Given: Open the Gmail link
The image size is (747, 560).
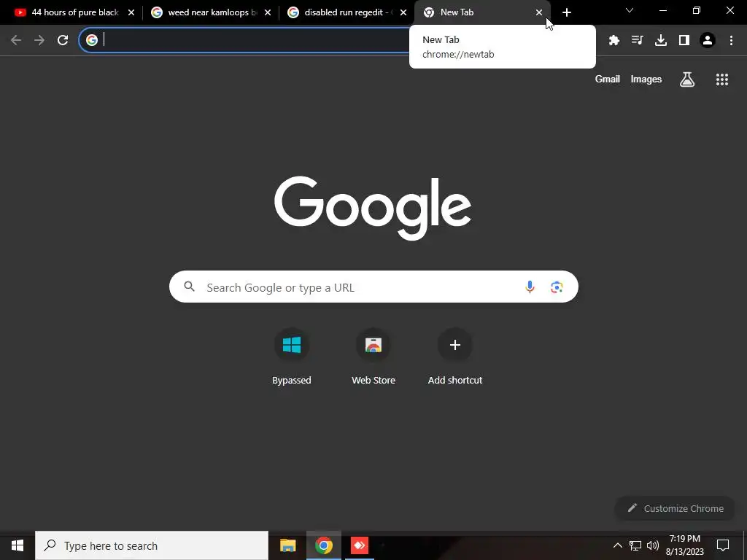Looking at the screenshot, I should (x=608, y=79).
